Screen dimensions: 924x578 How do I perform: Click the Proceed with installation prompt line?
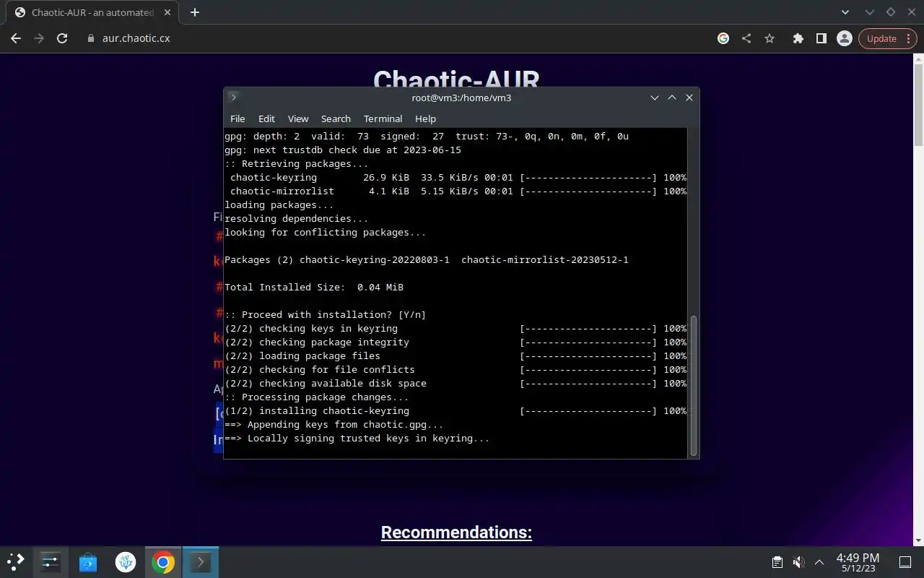pyautogui.click(x=325, y=314)
